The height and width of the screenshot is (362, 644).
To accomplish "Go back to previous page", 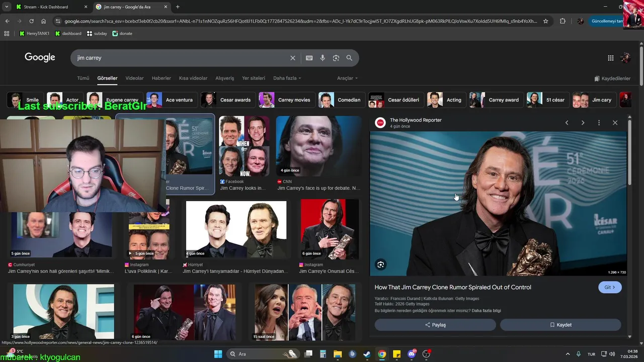I will coord(7,21).
